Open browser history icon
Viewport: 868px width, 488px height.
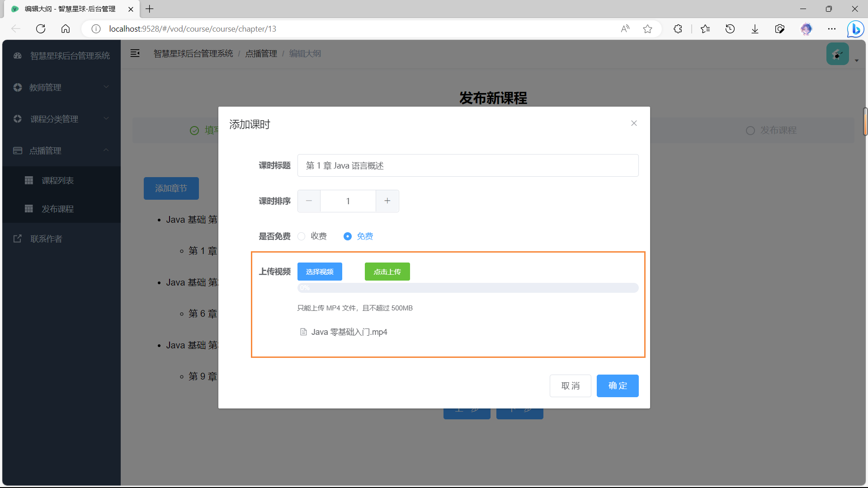tap(730, 29)
